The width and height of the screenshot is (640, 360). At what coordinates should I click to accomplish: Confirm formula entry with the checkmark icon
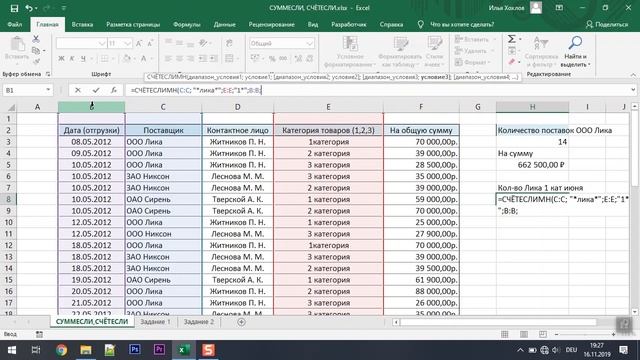pos(96,90)
